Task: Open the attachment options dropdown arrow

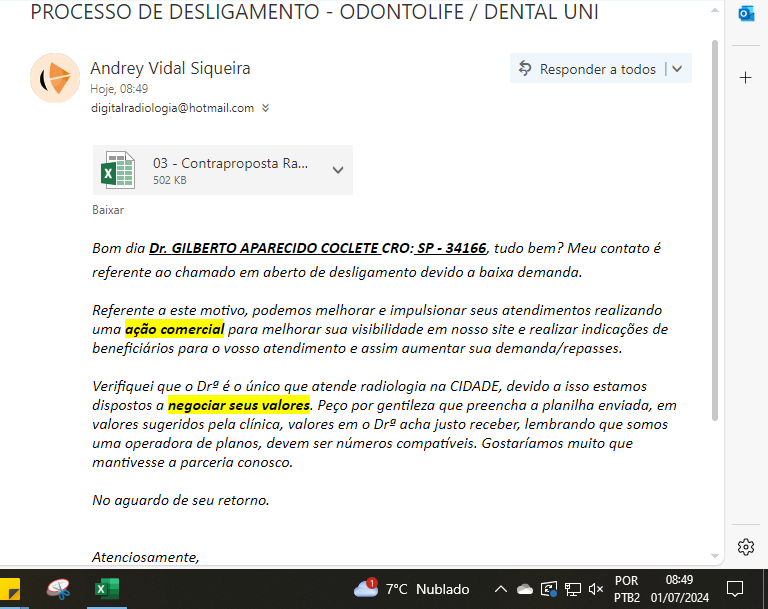Action: (x=337, y=170)
